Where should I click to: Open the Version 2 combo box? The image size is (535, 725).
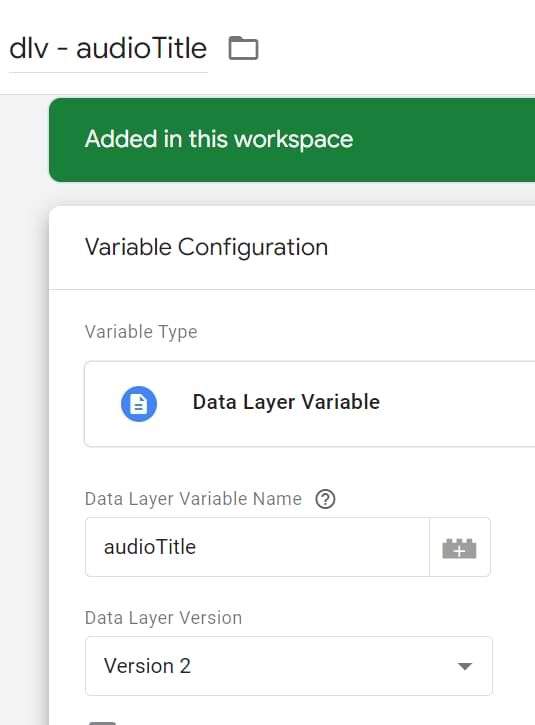289,666
